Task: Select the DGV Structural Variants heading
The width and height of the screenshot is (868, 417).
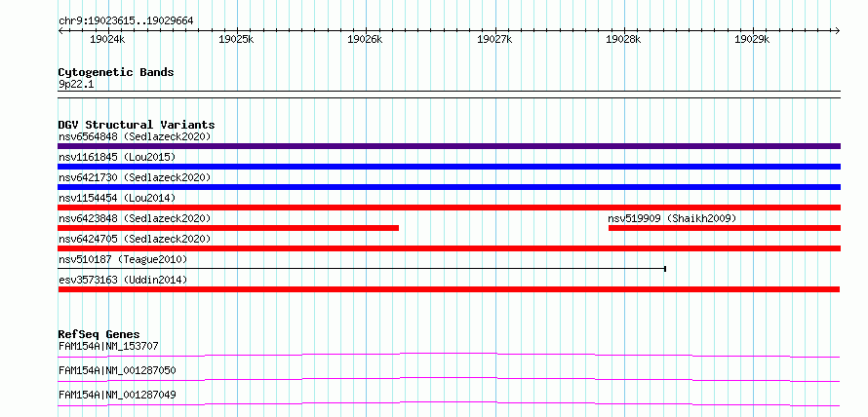Action: [137, 125]
